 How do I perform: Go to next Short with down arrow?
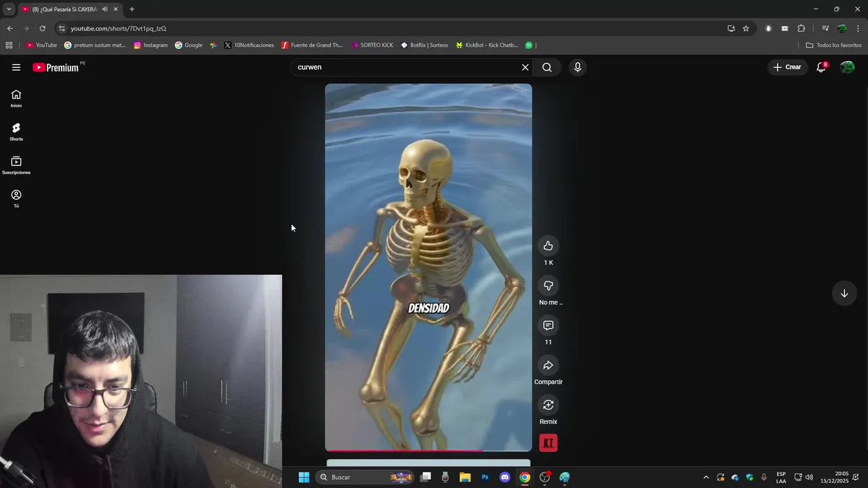pos(844,293)
